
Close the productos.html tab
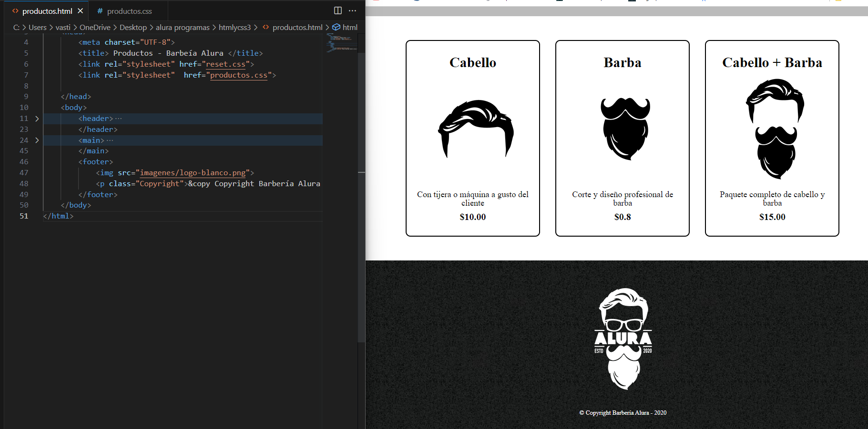[80, 11]
